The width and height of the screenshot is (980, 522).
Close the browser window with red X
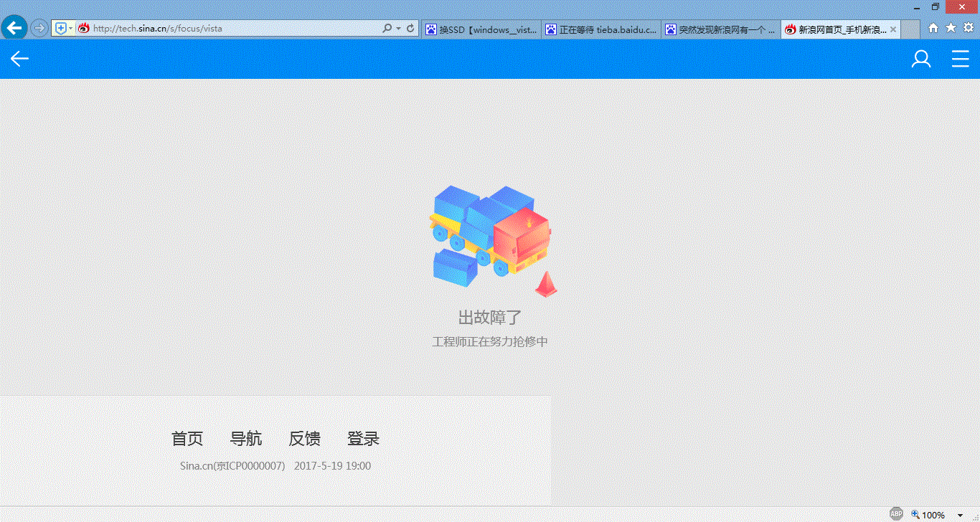pyautogui.click(x=963, y=6)
